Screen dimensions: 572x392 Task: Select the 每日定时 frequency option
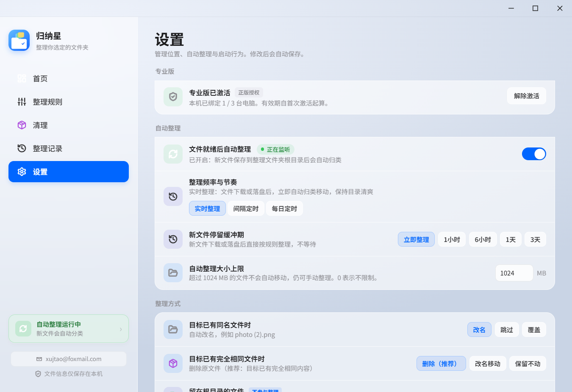284,209
